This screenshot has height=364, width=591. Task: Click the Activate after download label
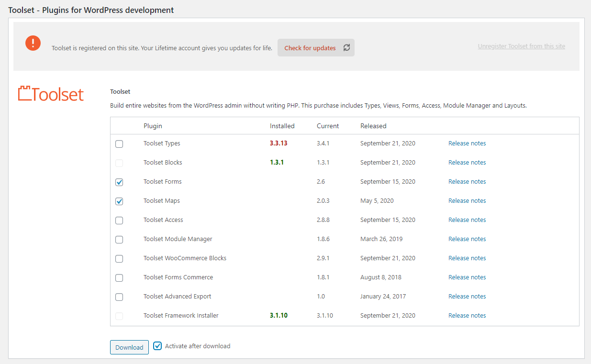(198, 346)
